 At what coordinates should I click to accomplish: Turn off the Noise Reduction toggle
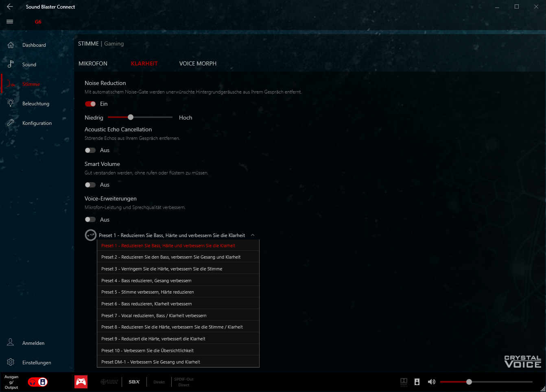(x=90, y=104)
